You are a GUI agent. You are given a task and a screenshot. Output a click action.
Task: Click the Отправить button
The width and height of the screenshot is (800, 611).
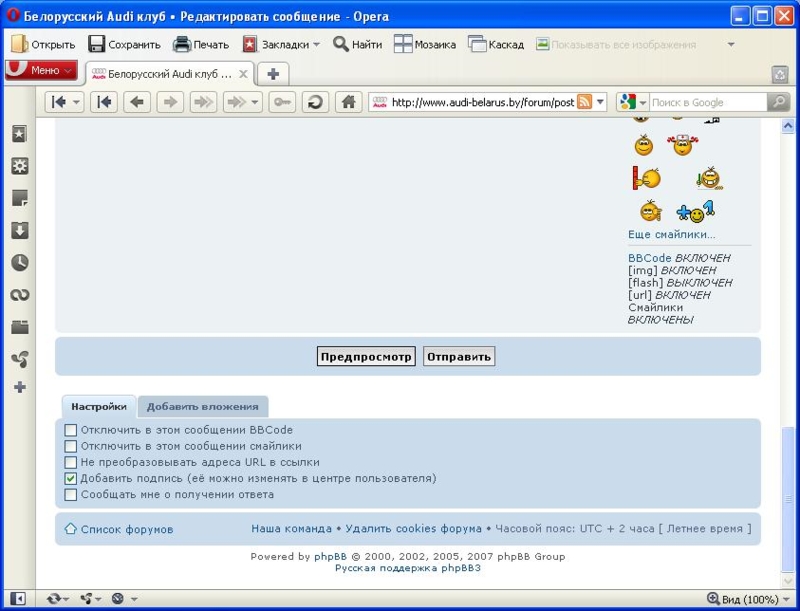(459, 357)
